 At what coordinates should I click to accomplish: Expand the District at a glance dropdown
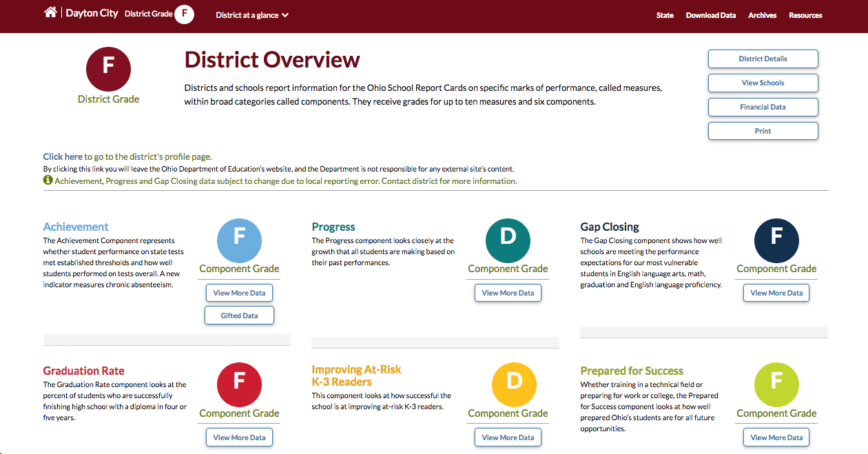[252, 15]
